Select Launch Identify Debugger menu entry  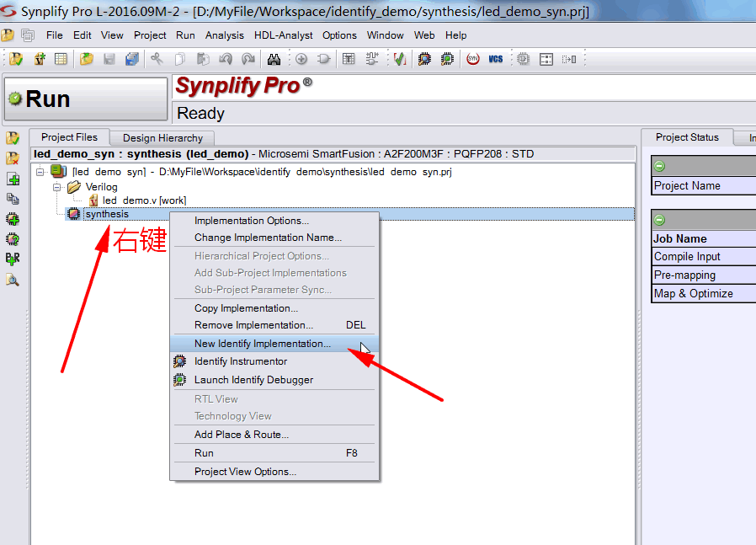click(274, 380)
